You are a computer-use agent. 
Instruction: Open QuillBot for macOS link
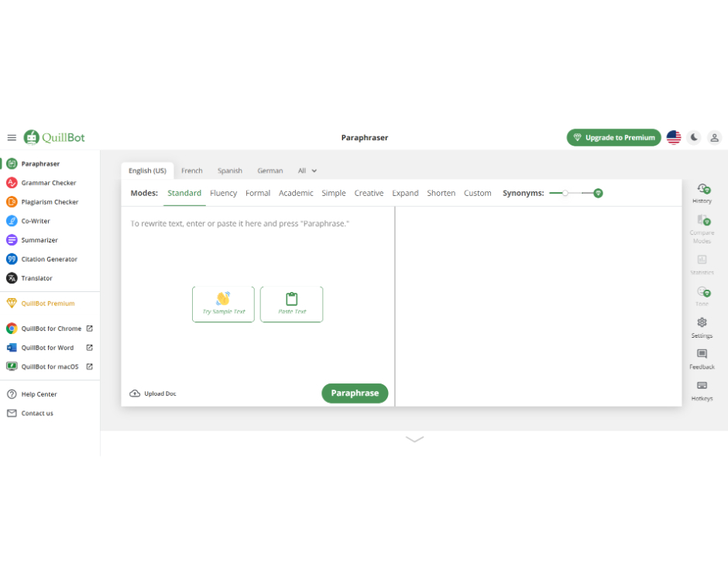click(x=50, y=366)
